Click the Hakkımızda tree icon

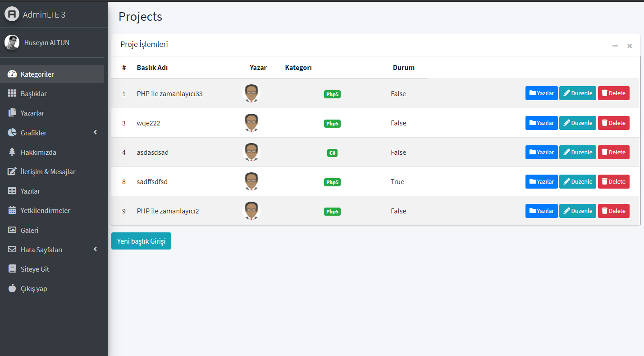[x=12, y=152]
